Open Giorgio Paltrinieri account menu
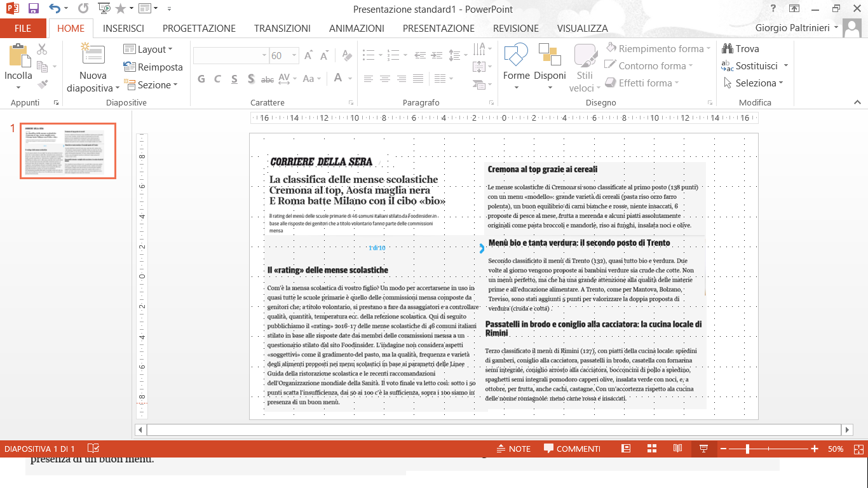 pyautogui.click(x=797, y=28)
